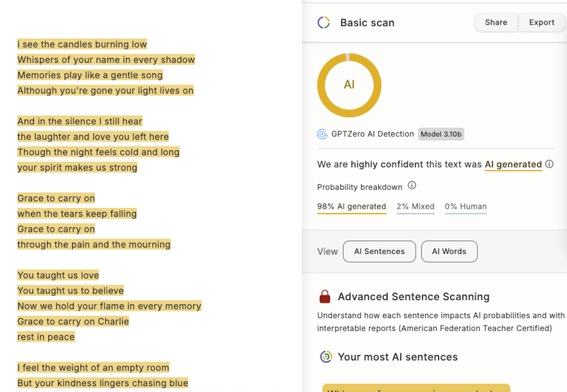The width and height of the screenshot is (567, 392).
Task: Switch view to AI Sentences
Action: 379,251
